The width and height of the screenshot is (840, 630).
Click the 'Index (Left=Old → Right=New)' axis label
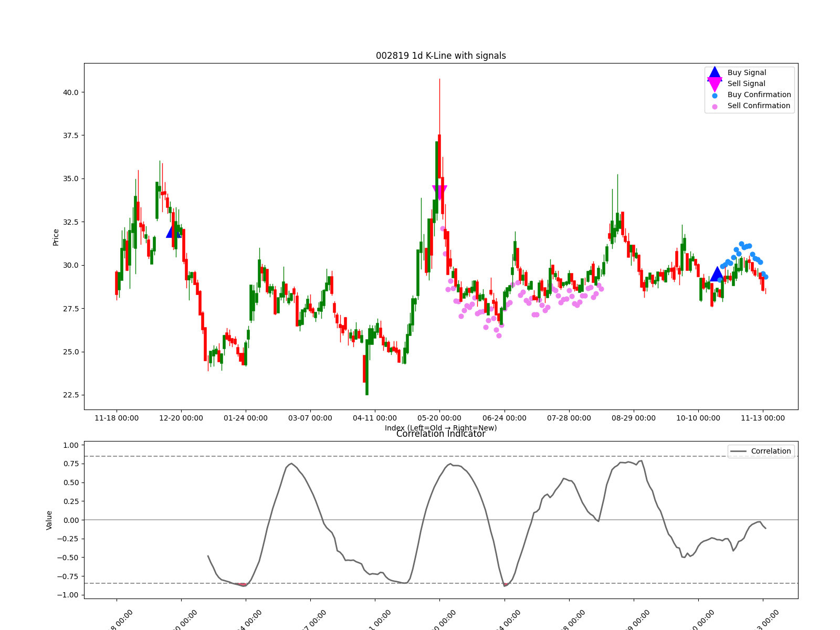[440, 427]
